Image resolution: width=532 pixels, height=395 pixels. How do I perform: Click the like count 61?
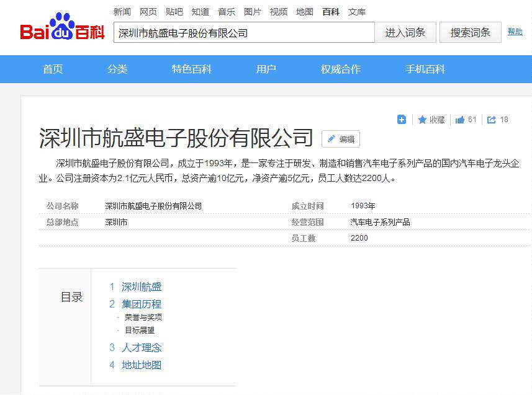click(472, 119)
